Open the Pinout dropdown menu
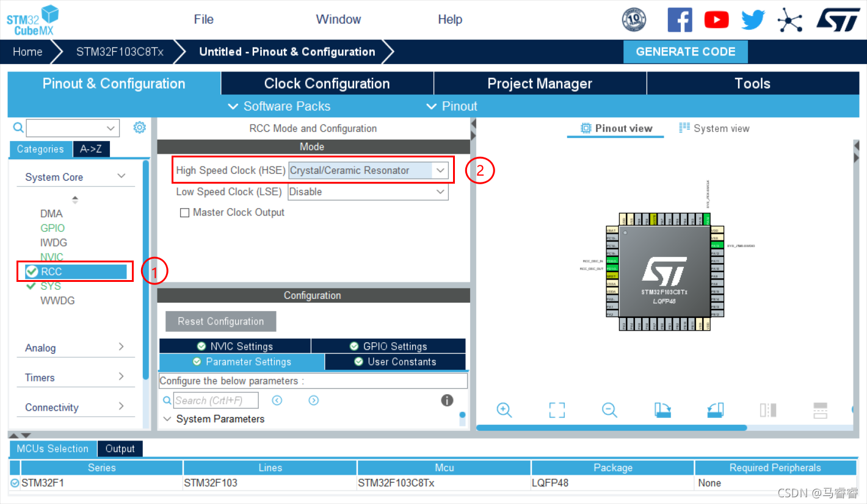This screenshot has height=504, width=867. click(451, 106)
